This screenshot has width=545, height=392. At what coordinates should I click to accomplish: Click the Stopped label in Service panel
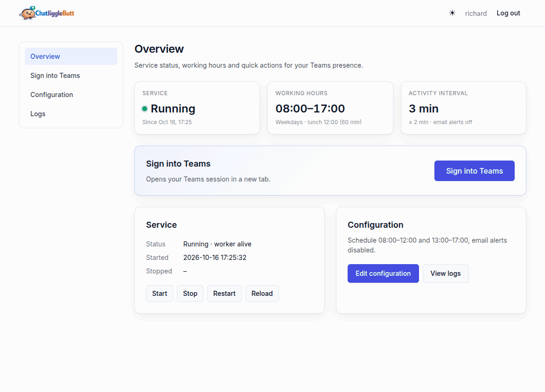(159, 271)
